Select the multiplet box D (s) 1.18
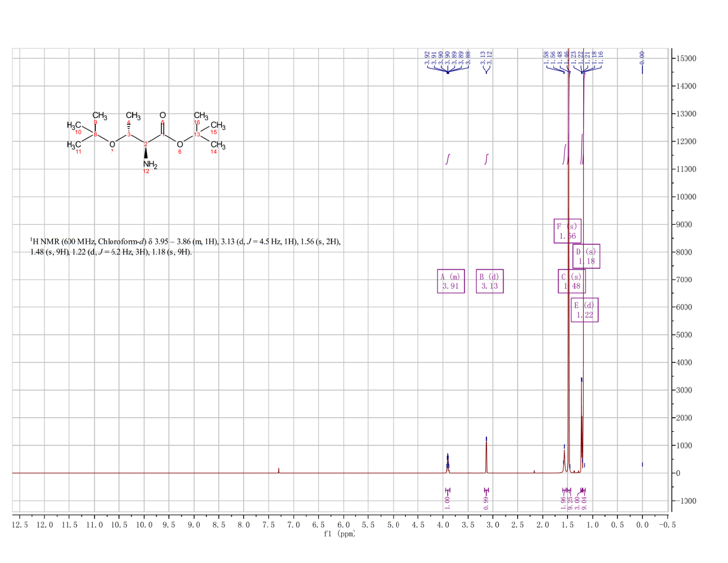The image size is (728, 563). pos(586,256)
